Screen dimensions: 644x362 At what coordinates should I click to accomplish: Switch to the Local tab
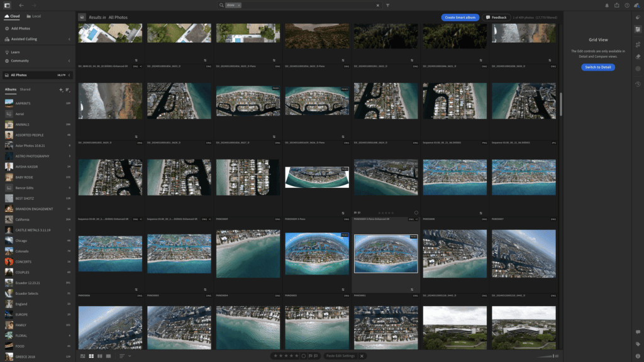click(34, 16)
